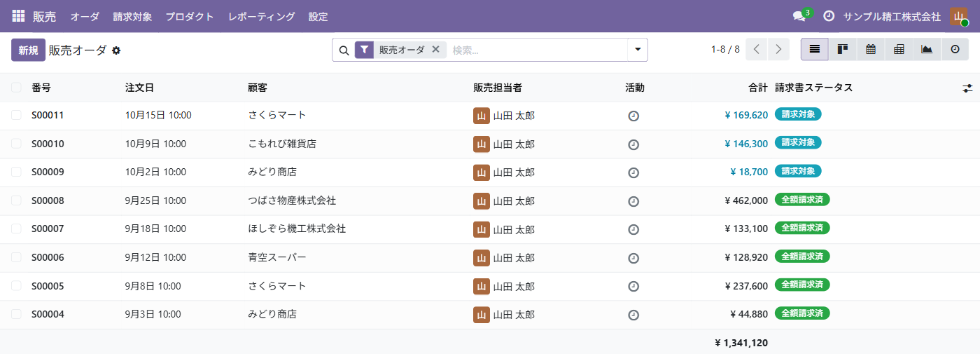
Task: Select checkbox for order S00006
Action: click(x=16, y=257)
